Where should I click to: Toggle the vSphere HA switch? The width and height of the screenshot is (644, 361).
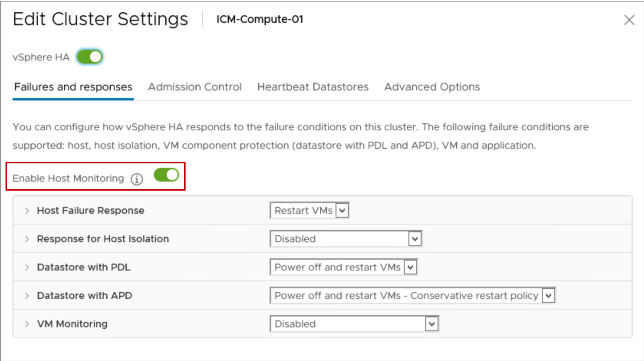[90, 57]
